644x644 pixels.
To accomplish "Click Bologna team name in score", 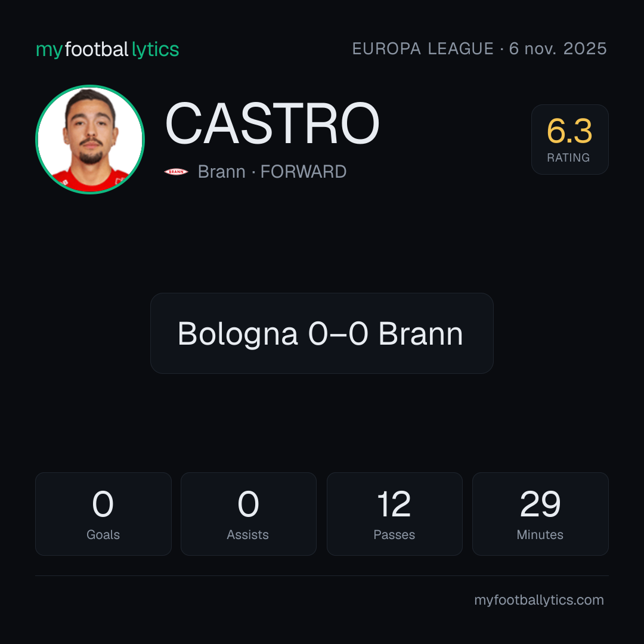I will [x=237, y=334].
